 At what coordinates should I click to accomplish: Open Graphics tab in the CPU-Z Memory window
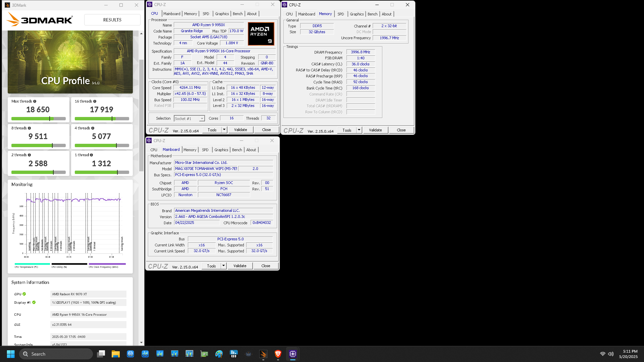[x=357, y=14]
